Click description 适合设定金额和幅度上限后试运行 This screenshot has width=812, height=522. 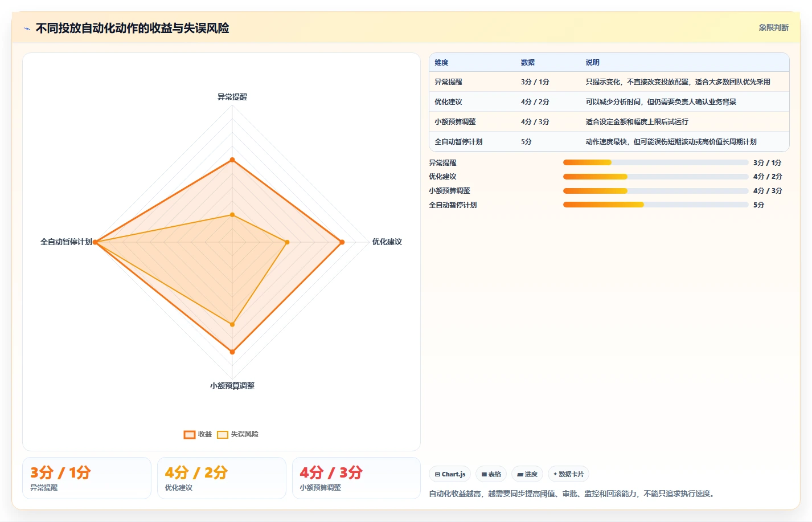637,122
